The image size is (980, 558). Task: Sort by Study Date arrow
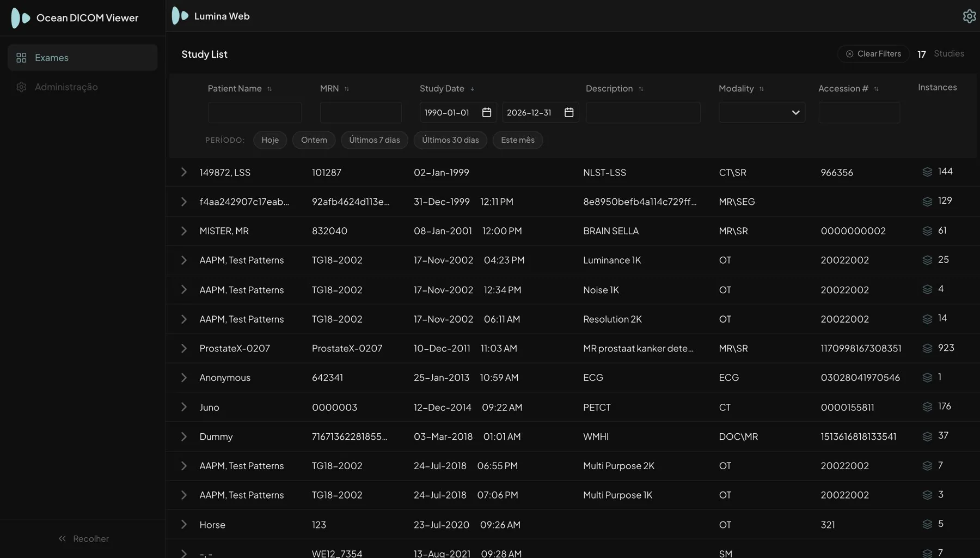click(x=473, y=89)
